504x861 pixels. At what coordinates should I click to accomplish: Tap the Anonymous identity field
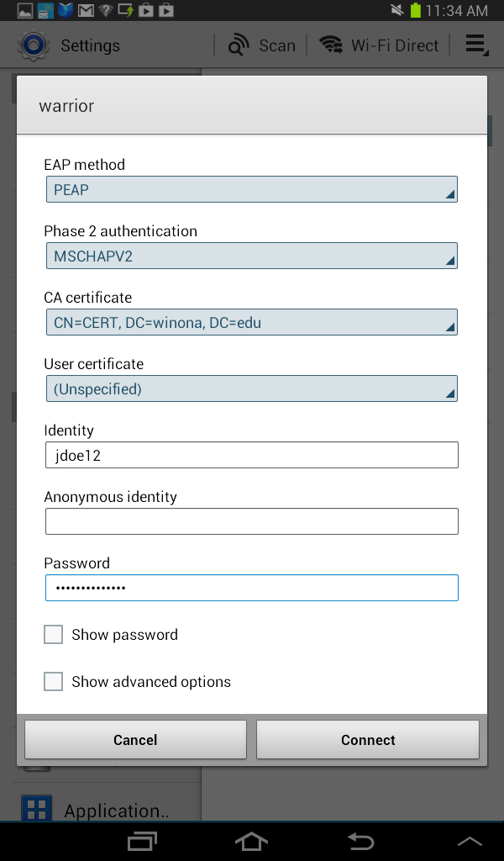pyautogui.click(x=251, y=522)
